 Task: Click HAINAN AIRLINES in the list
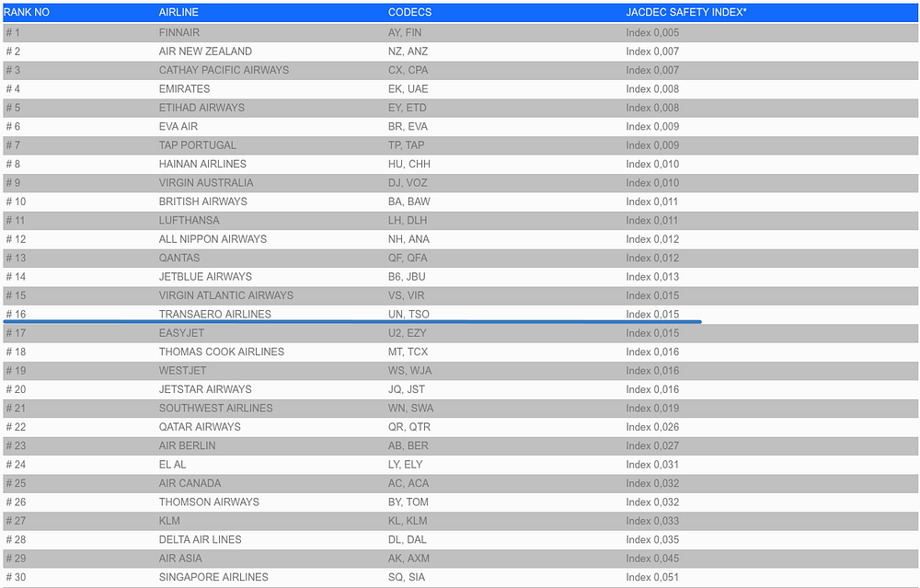(x=202, y=165)
